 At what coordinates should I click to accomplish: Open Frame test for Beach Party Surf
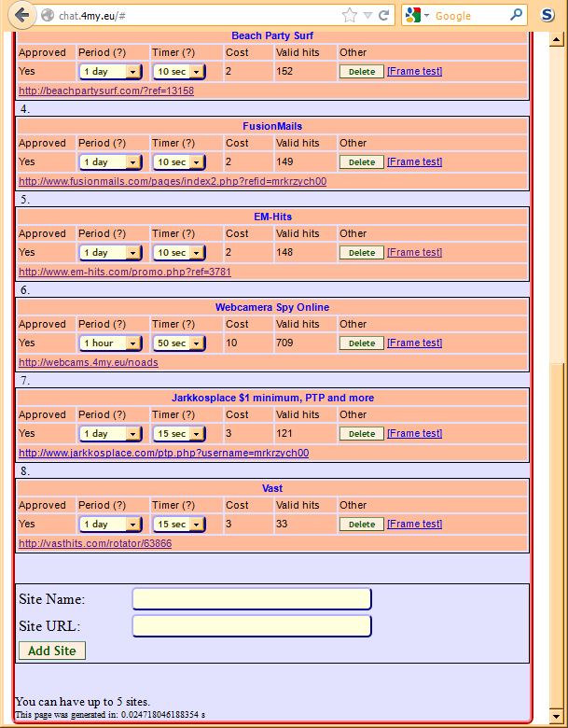click(414, 72)
